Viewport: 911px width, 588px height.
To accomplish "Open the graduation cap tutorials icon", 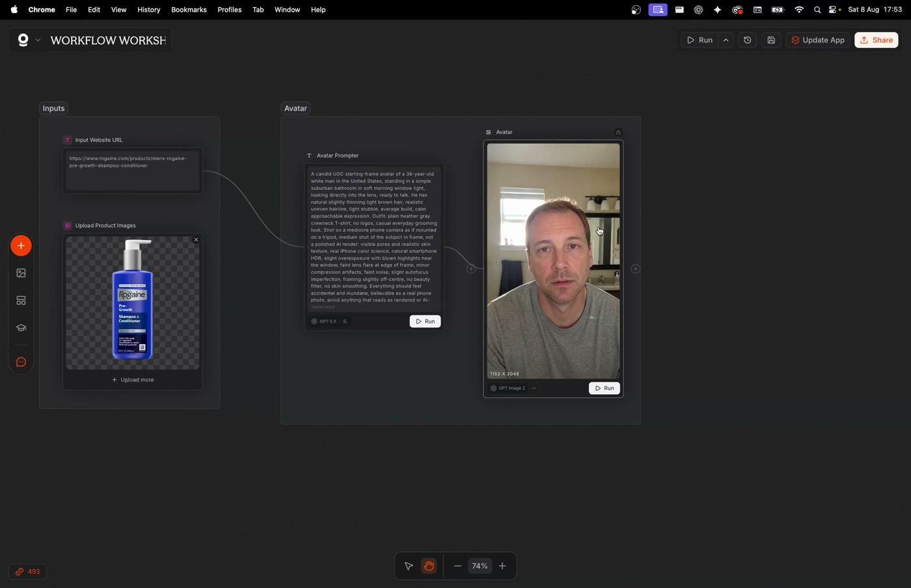I will 21,328.
